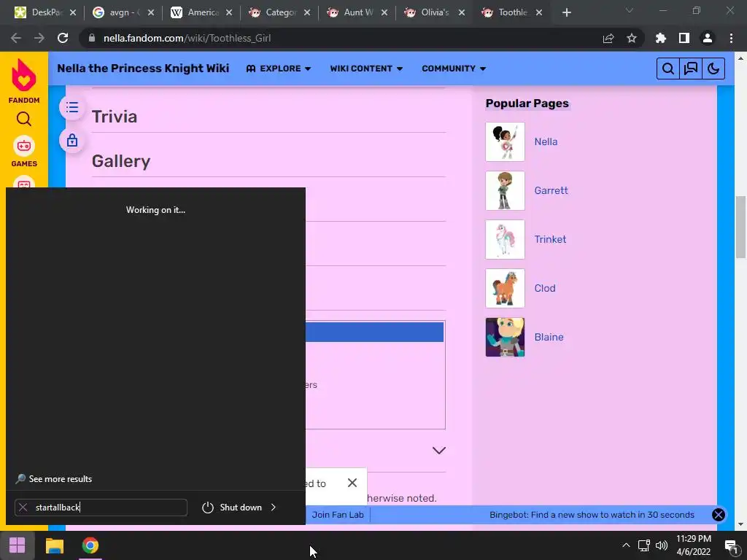
Task: Close the Toothle tab
Action: [x=539, y=13]
